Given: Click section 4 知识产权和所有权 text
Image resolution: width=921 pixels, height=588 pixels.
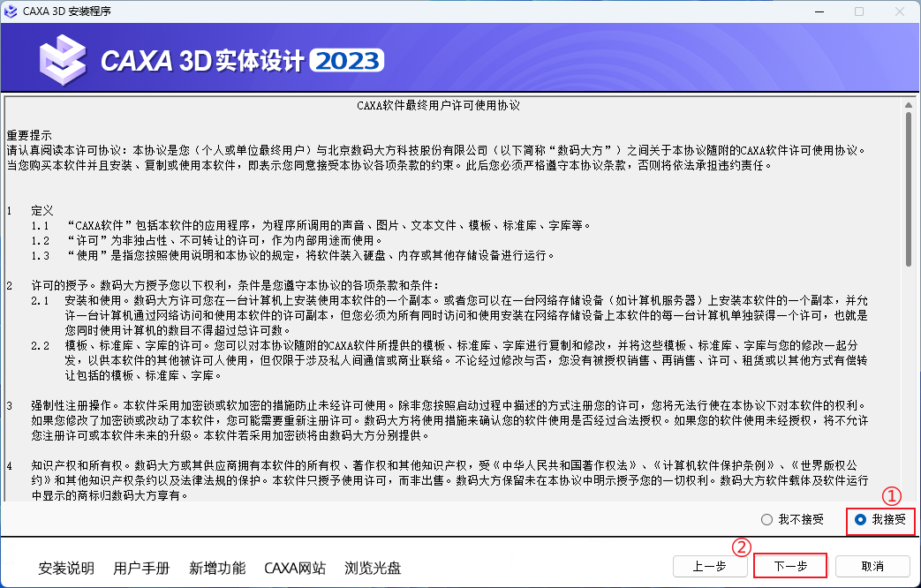Looking at the screenshot, I should click(438, 480).
